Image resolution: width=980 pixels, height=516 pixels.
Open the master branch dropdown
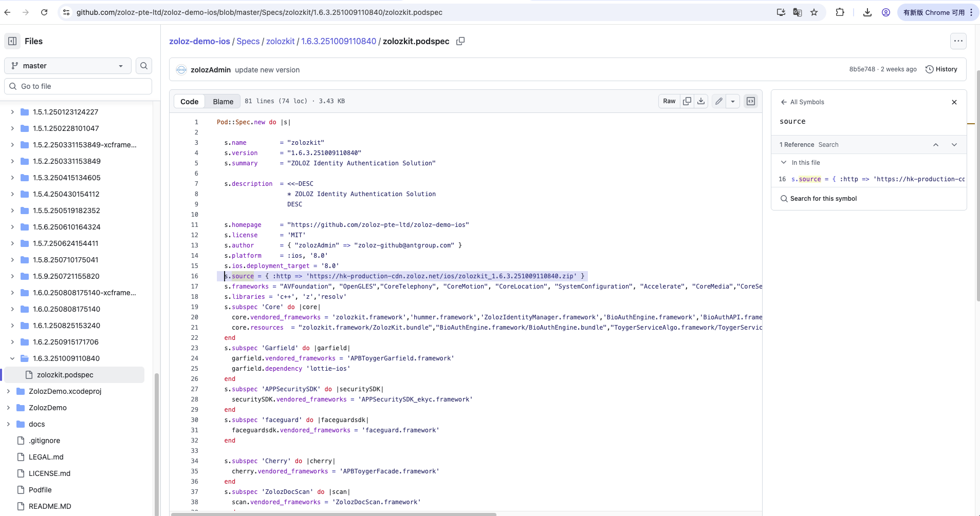pyautogui.click(x=68, y=66)
